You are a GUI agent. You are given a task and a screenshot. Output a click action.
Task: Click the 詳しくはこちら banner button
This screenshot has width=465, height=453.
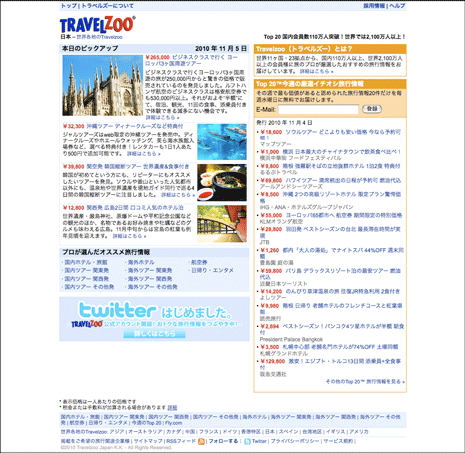point(154,334)
